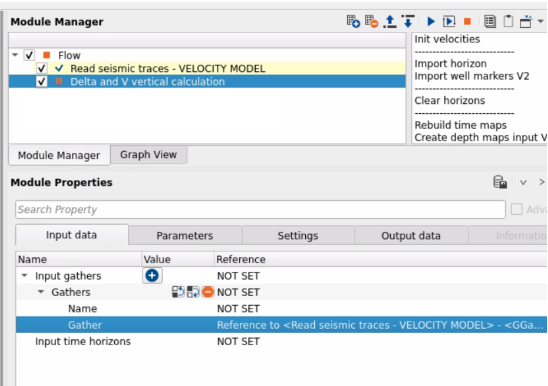The width and height of the screenshot is (548, 386).
Task: Select the Input time horizons row
Action: coord(281,341)
